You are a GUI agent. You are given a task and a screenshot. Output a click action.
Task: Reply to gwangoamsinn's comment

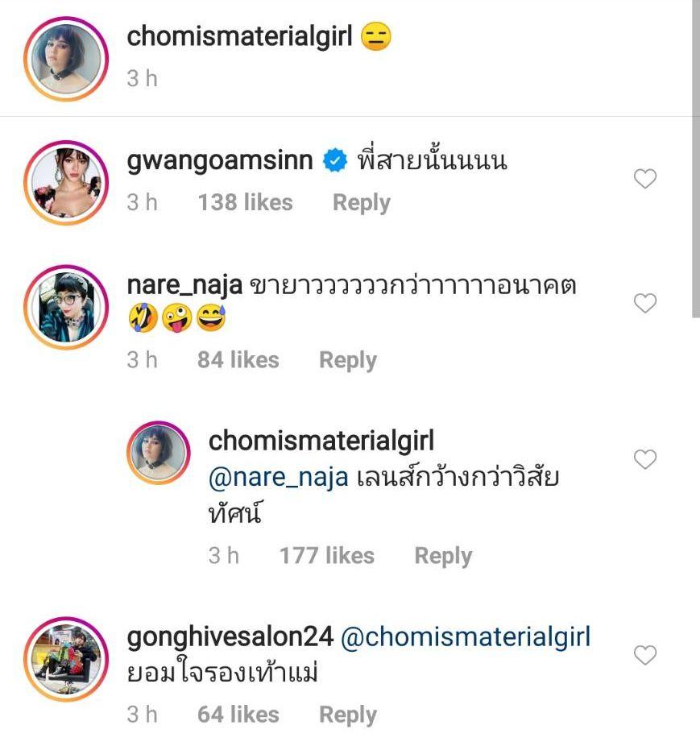click(361, 202)
